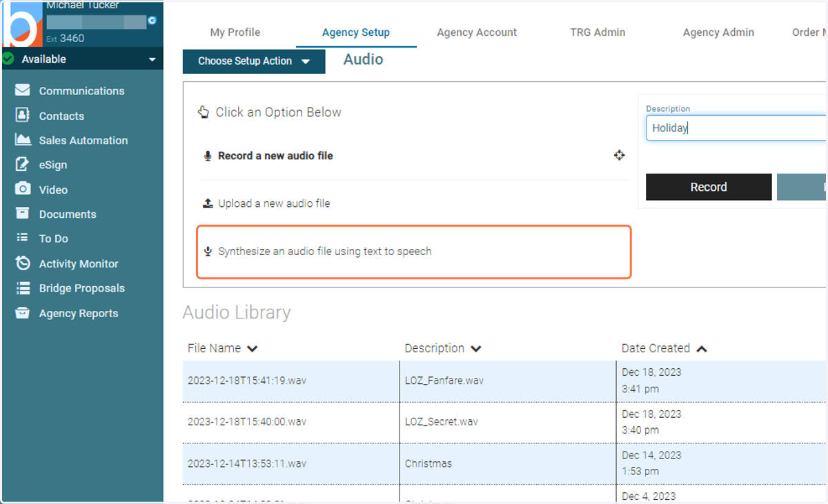This screenshot has height=504, width=828.
Task: Click file name 2023-12-14T13:53:11.wav
Action: tap(246, 463)
